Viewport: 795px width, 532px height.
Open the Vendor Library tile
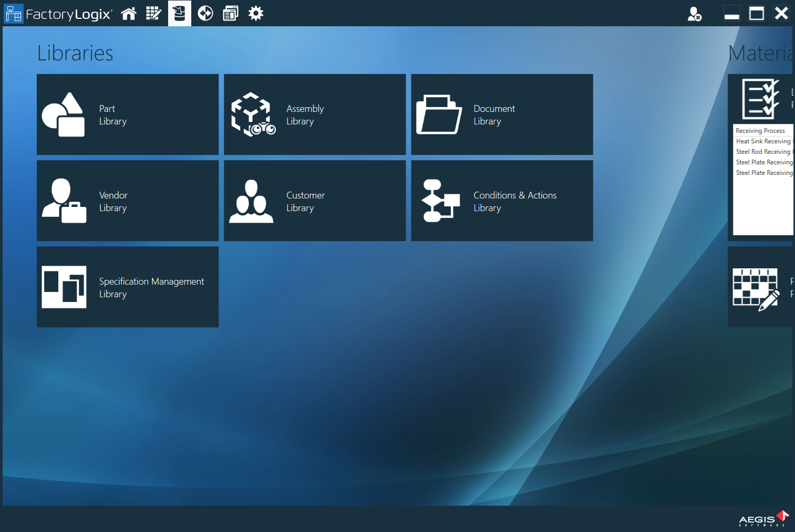tap(128, 201)
